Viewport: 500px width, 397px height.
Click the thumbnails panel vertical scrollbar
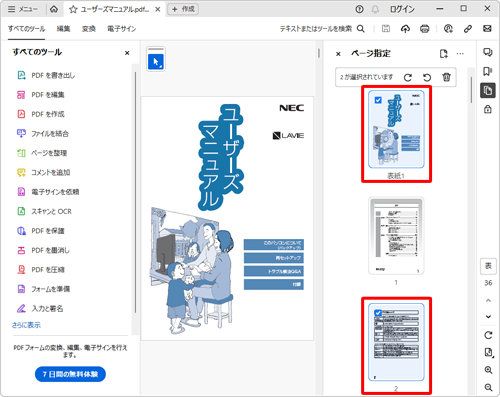pos(471,90)
